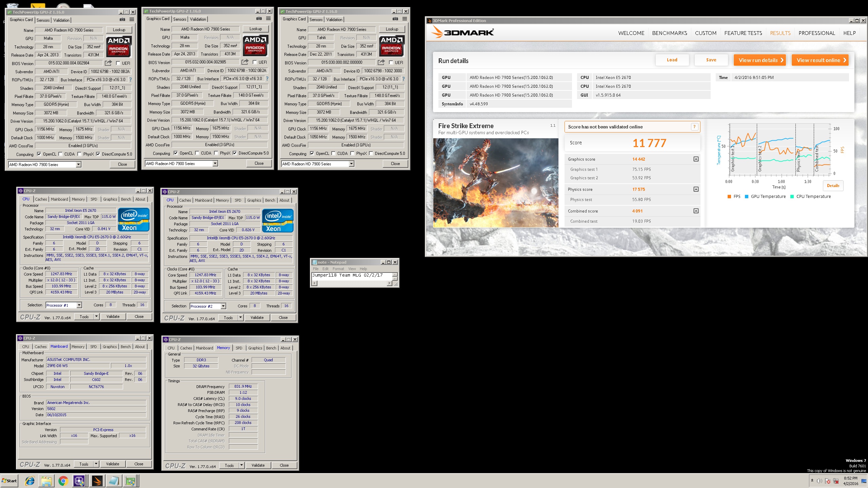Click the question mark help icon beside score validation message
The image size is (868, 488).
click(694, 127)
